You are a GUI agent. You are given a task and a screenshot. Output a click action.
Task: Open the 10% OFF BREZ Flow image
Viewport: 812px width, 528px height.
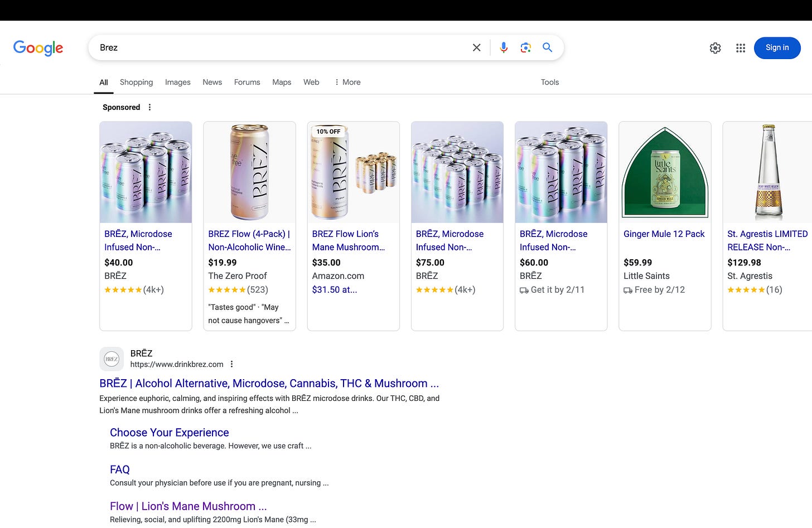(x=354, y=172)
